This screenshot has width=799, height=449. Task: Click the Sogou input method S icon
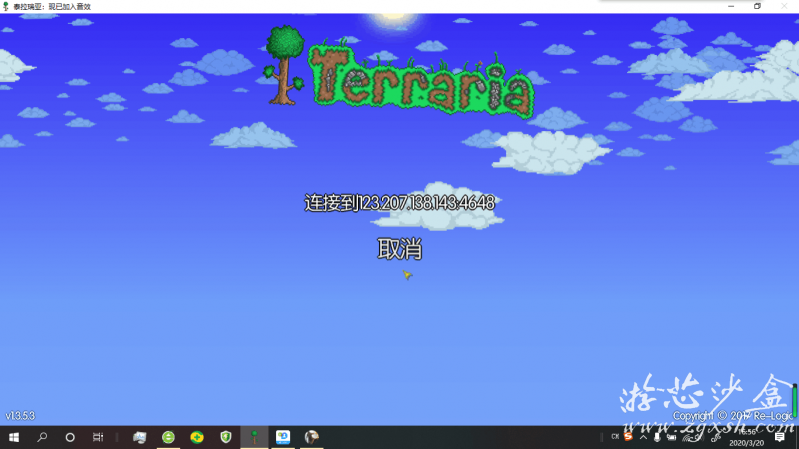coord(629,436)
